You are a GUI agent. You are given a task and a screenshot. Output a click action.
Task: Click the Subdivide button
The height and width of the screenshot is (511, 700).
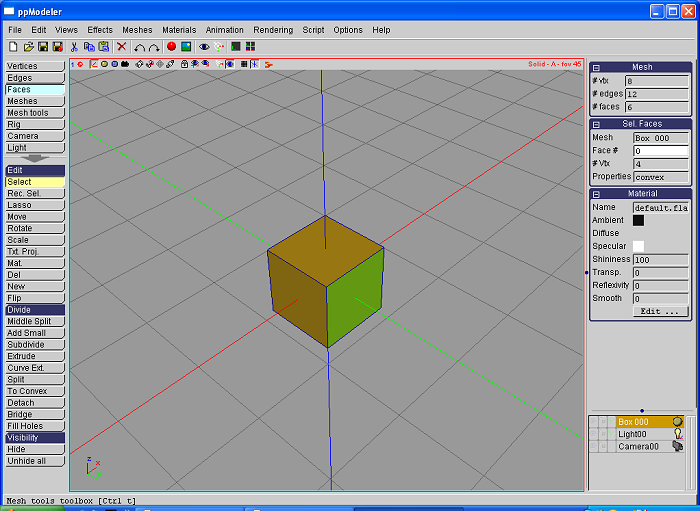pos(35,345)
